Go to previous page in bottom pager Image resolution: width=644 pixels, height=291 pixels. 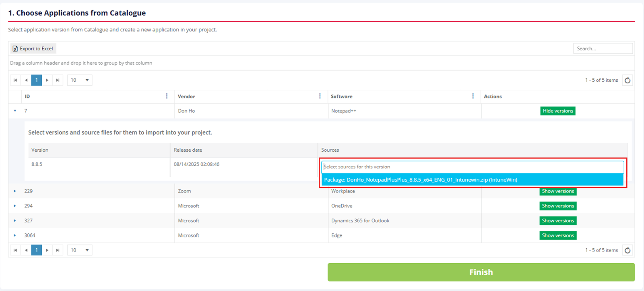tap(26, 250)
